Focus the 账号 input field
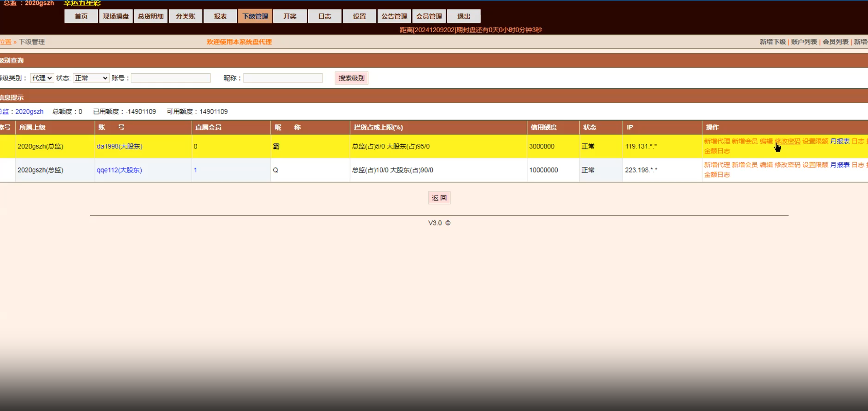The width and height of the screenshot is (868, 411). pyautogui.click(x=171, y=78)
